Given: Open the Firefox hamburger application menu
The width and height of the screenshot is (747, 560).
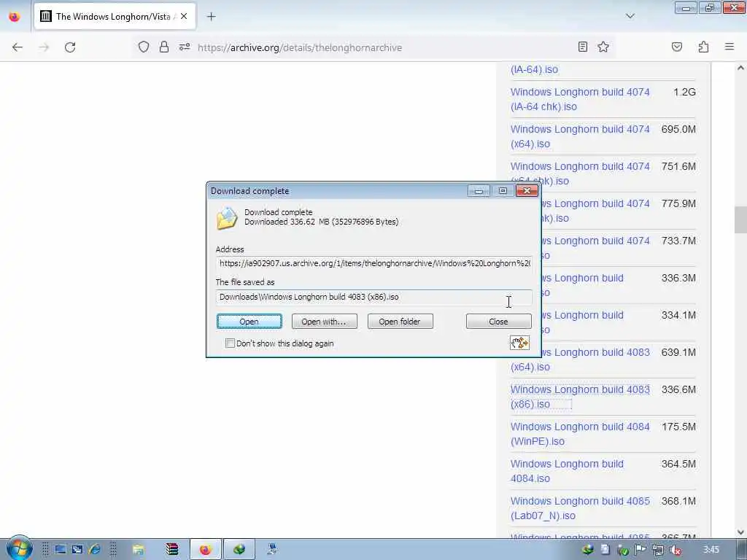Looking at the screenshot, I should click(729, 47).
